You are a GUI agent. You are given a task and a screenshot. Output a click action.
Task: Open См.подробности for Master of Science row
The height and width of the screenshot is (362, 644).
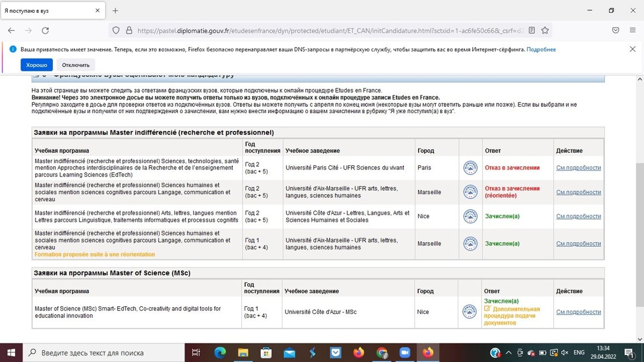tap(579, 312)
